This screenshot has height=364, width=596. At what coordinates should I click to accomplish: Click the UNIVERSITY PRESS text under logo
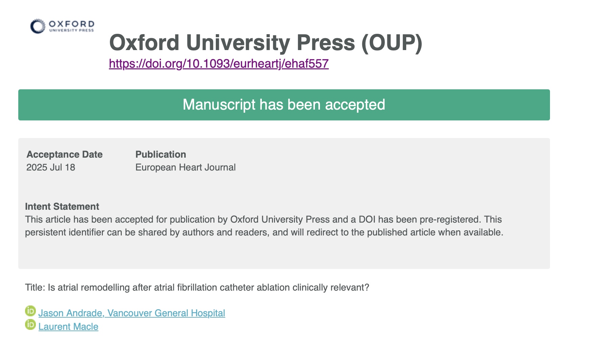72,30
